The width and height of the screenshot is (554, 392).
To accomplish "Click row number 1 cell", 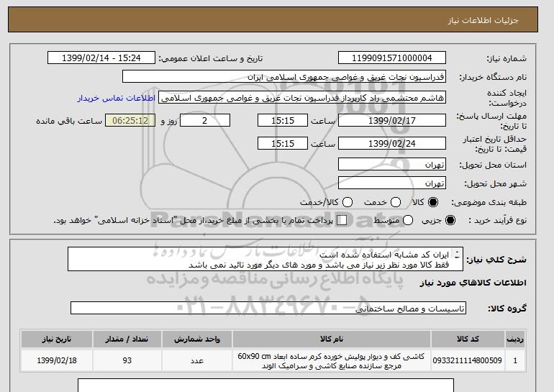I will click(x=515, y=360).
